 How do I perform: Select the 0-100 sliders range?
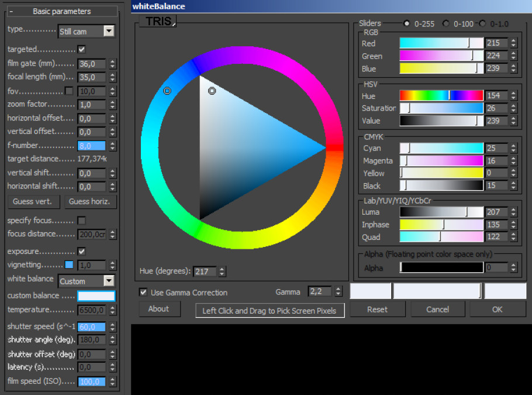coord(446,23)
